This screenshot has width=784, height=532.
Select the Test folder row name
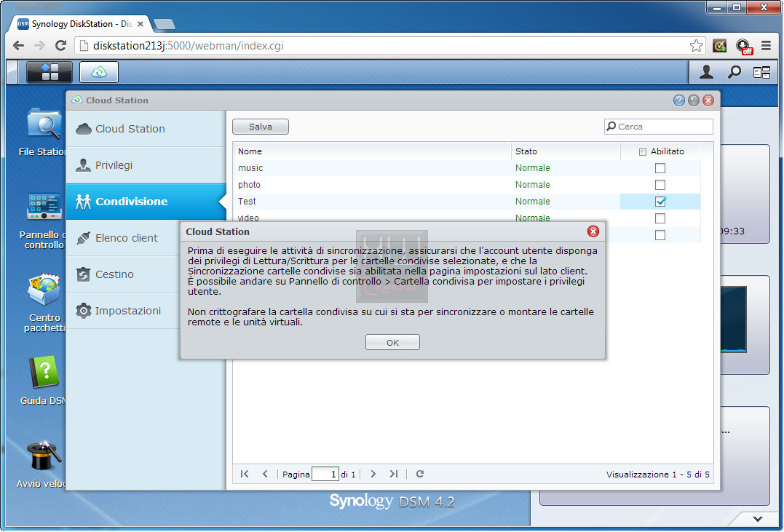click(247, 202)
